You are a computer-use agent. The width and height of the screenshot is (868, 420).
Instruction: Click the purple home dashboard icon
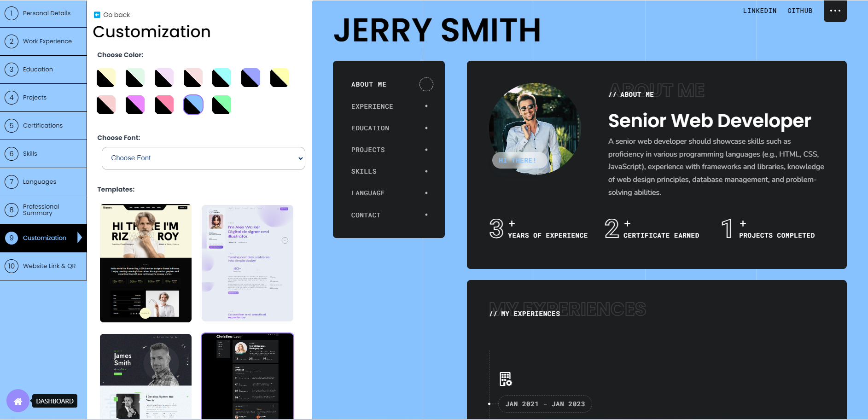pos(18,401)
